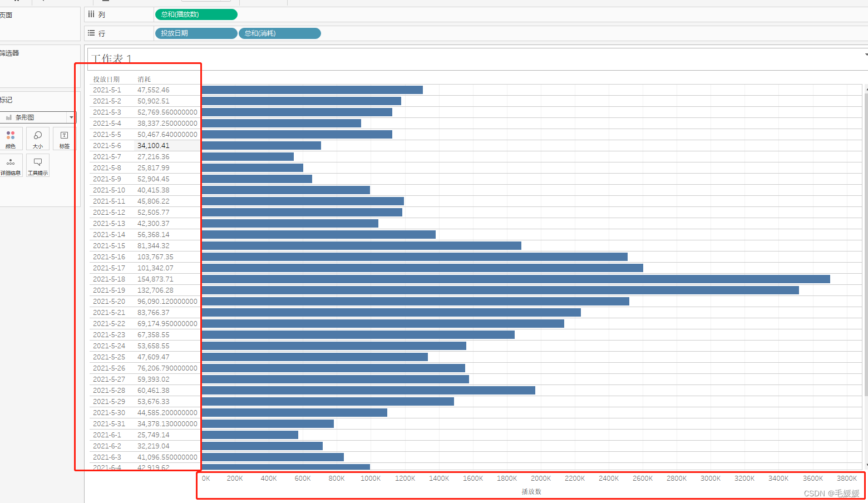Screen dimensions: 868x503
Task: Open the Size marks card
Action: tap(38, 139)
